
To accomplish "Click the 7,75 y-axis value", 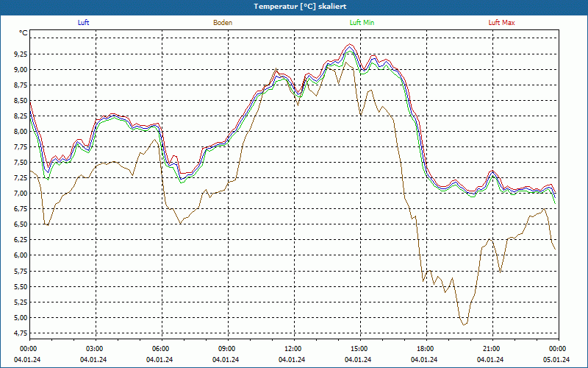I will point(21,146).
